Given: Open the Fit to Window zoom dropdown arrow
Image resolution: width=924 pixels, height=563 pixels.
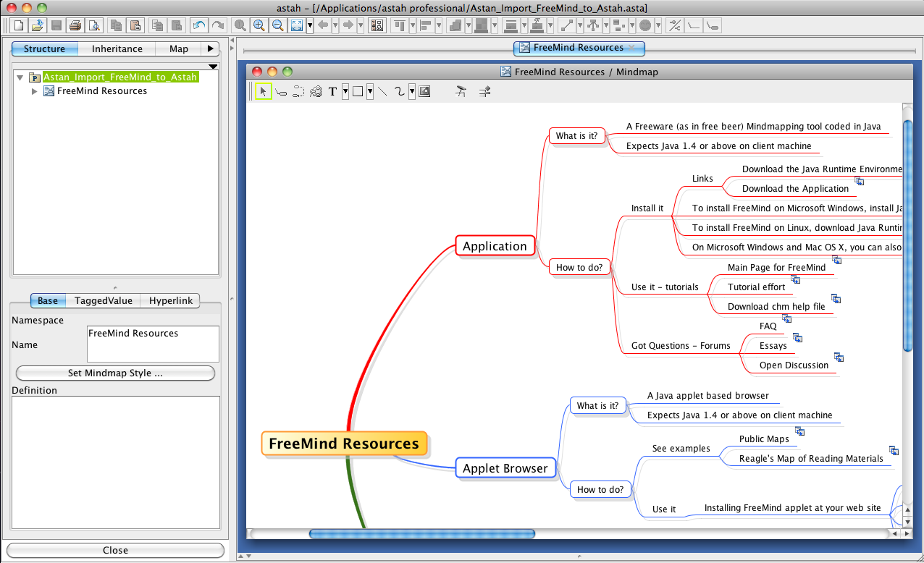Looking at the screenshot, I should 310,26.
